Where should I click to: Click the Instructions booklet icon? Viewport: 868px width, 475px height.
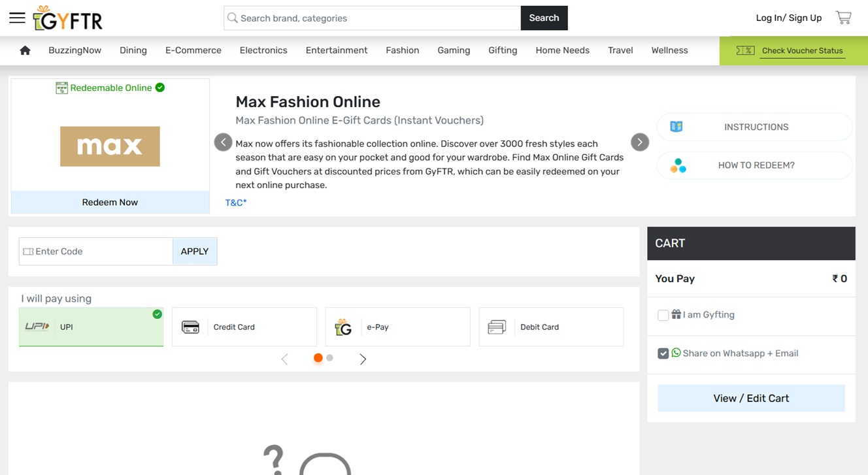(x=676, y=127)
